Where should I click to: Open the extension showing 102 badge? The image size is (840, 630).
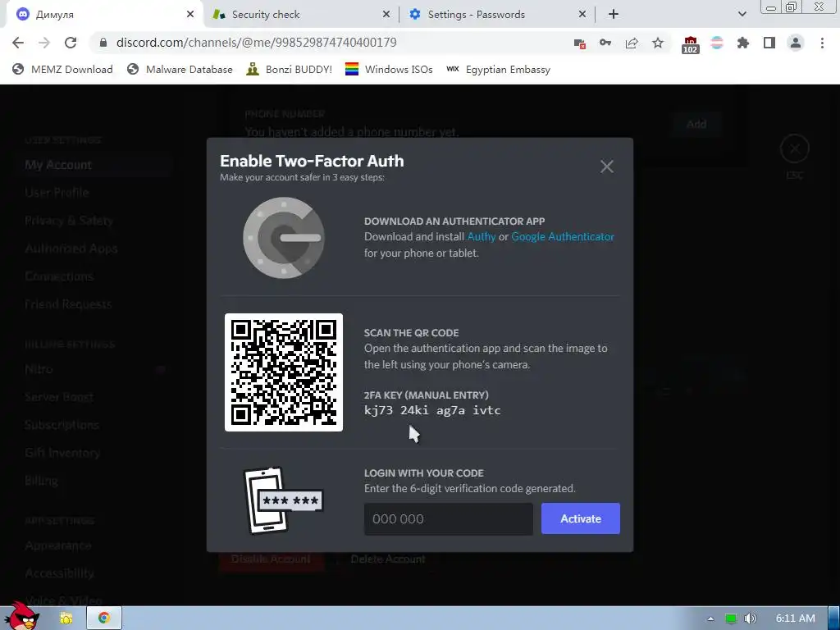(x=691, y=45)
